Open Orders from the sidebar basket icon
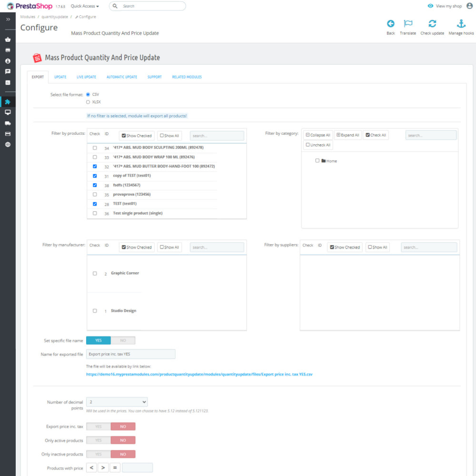Image resolution: width=476 pixels, height=476 pixels. tap(8, 40)
